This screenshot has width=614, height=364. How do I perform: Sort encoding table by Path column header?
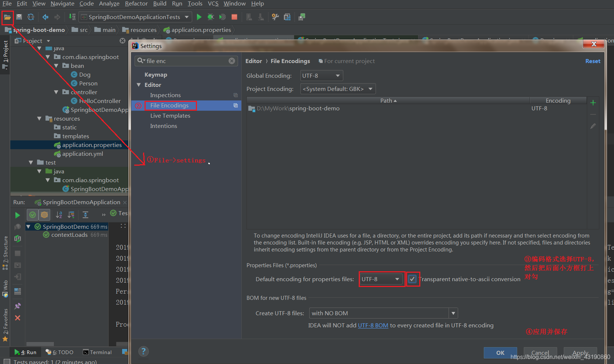[388, 100]
